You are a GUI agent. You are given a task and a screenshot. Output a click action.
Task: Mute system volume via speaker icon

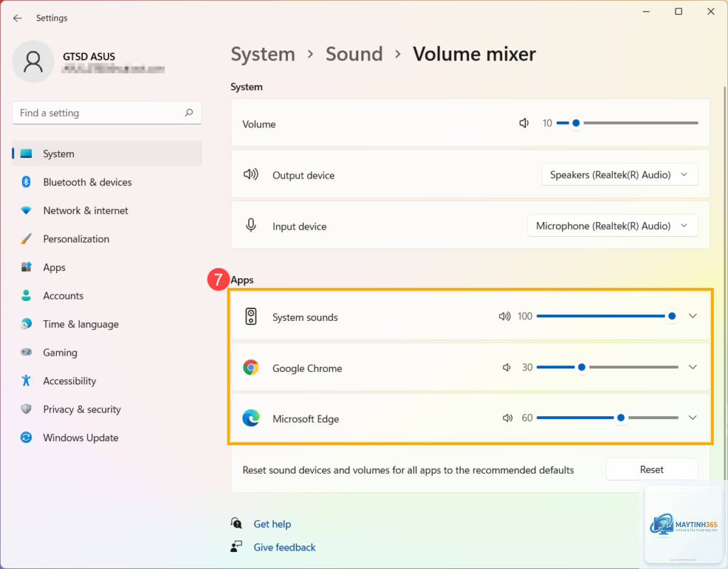point(524,123)
